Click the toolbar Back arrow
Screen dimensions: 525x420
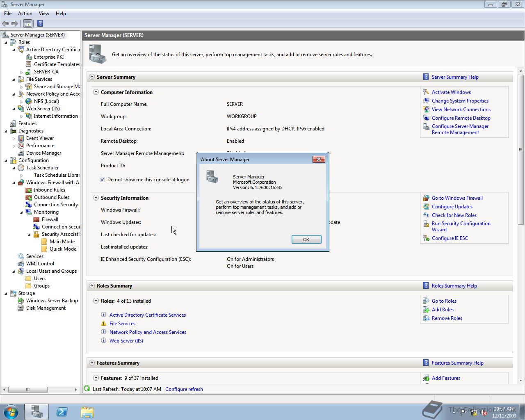pyautogui.click(x=5, y=23)
